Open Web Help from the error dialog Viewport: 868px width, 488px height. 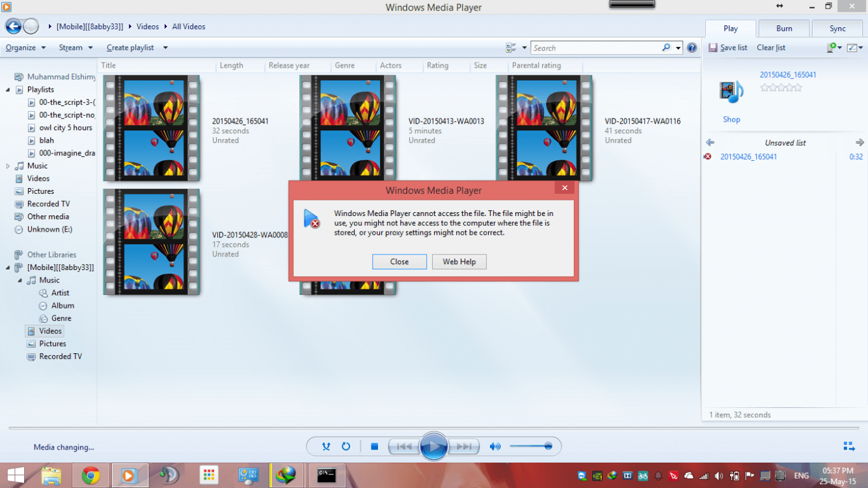point(459,262)
